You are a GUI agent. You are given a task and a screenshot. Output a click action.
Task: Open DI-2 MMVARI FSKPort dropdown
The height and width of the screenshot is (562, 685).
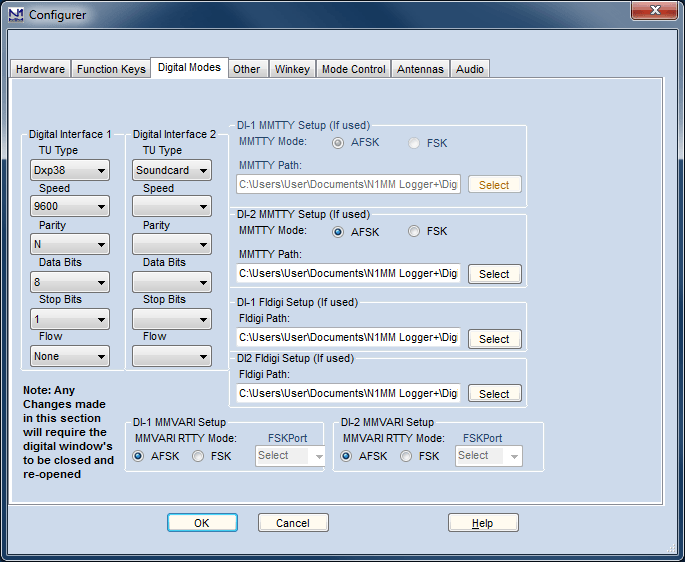click(x=489, y=456)
